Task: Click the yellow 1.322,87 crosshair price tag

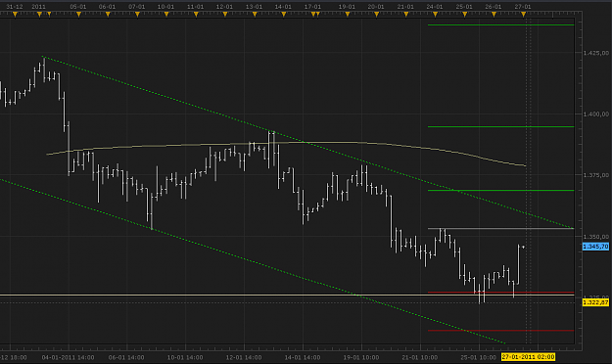Action: pyautogui.click(x=595, y=302)
